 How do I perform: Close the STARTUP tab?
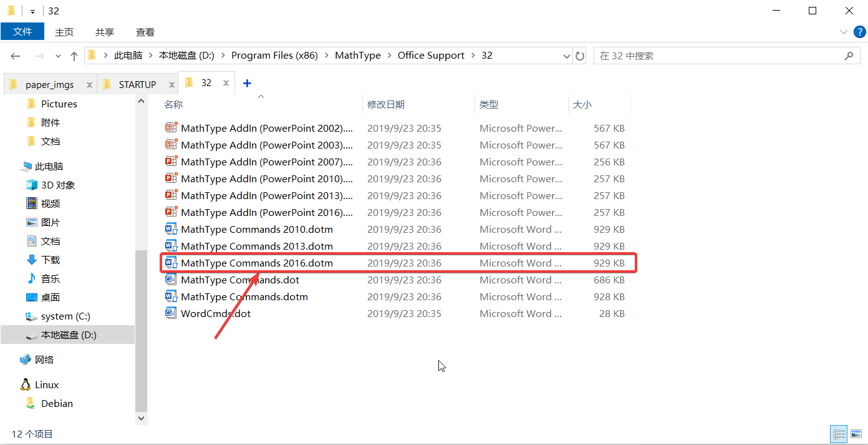point(170,84)
